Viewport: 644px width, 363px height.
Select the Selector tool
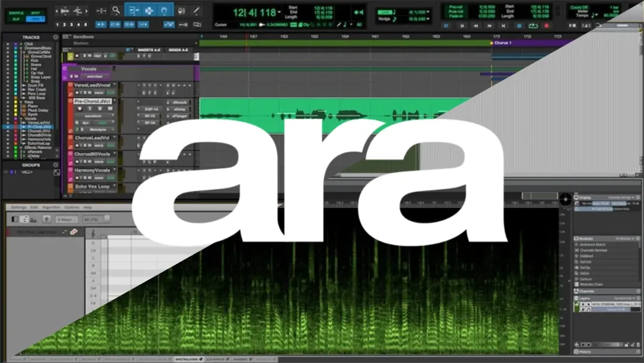[148, 11]
